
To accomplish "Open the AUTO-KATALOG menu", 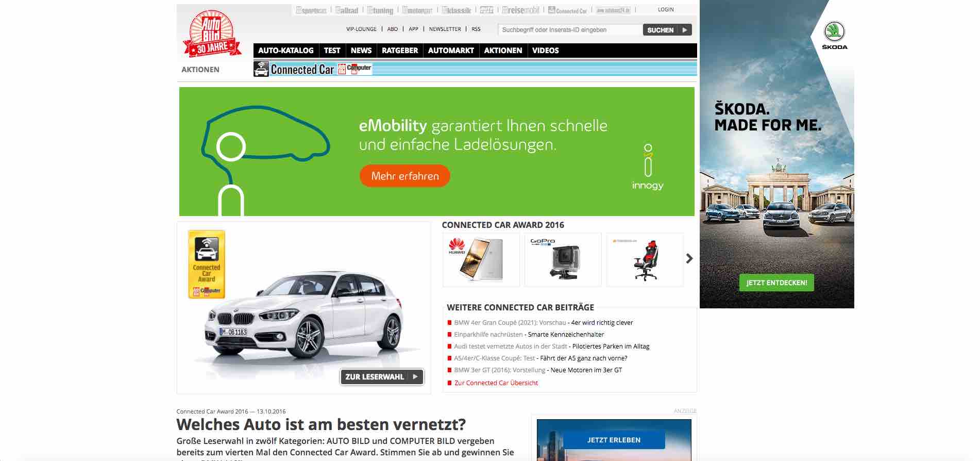I will (x=286, y=51).
